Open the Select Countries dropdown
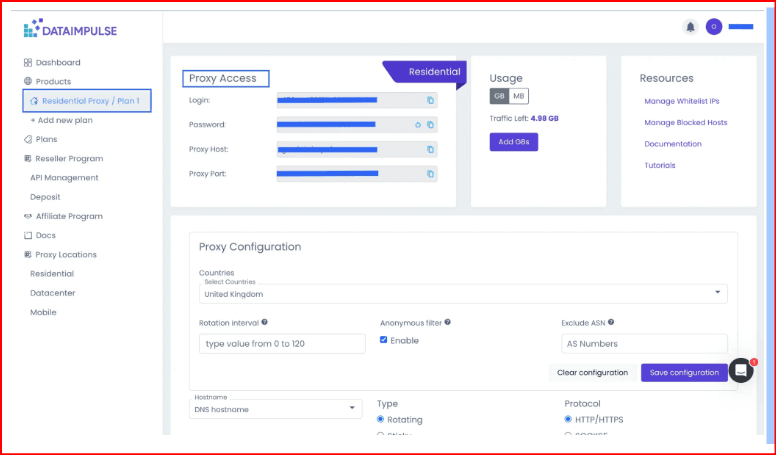Image resolution: width=776 pixels, height=455 pixels. [x=463, y=294]
